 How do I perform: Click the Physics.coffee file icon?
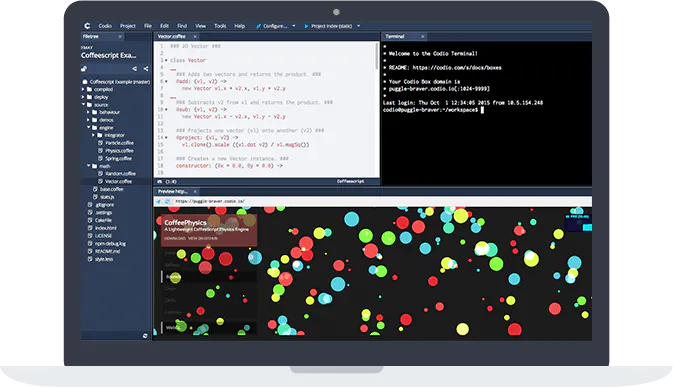click(100, 151)
